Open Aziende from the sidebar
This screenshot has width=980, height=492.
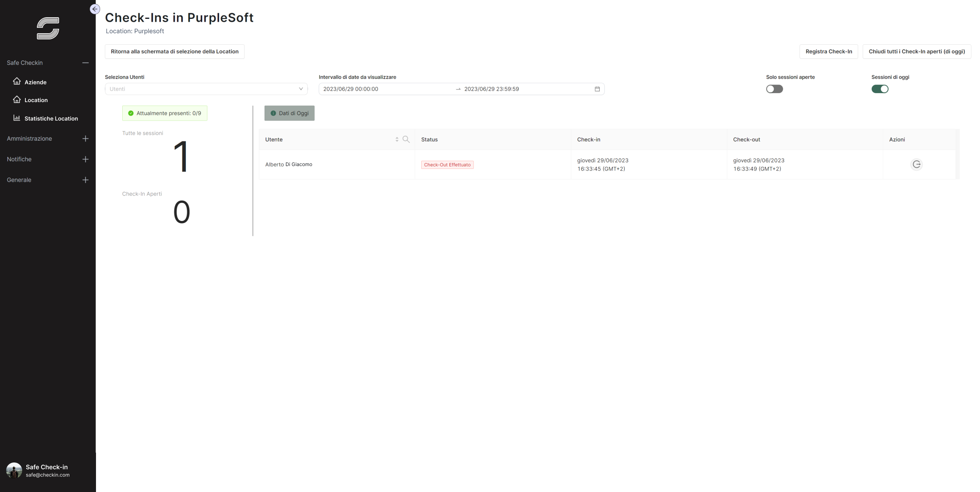tap(35, 82)
